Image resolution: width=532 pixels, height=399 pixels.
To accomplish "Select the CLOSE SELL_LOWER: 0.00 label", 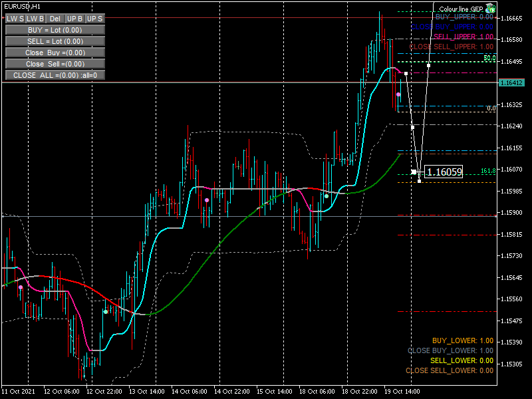I will pyautogui.click(x=450, y=370).
